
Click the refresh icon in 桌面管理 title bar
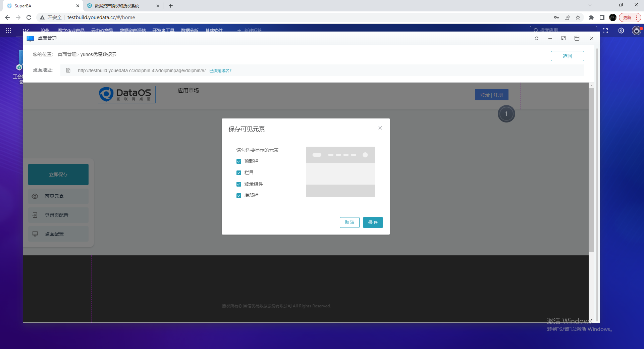[537, 38]
